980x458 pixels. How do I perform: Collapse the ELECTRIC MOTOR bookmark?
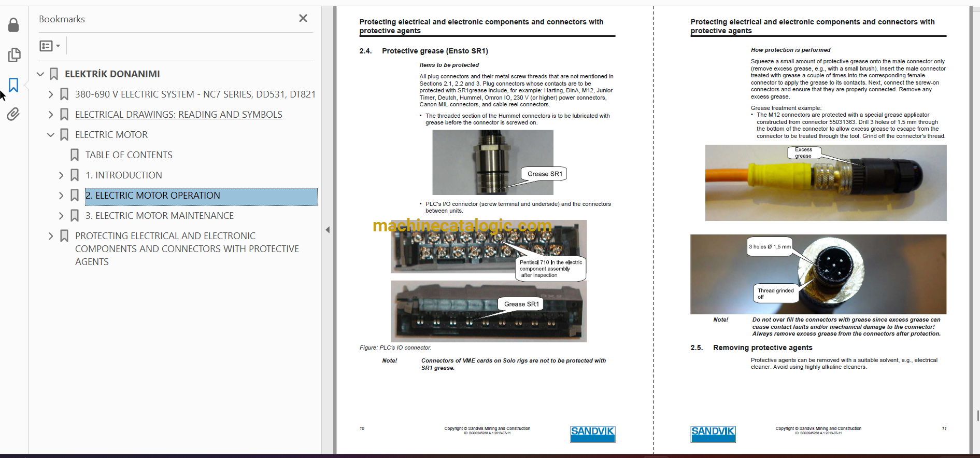point(50,135)
